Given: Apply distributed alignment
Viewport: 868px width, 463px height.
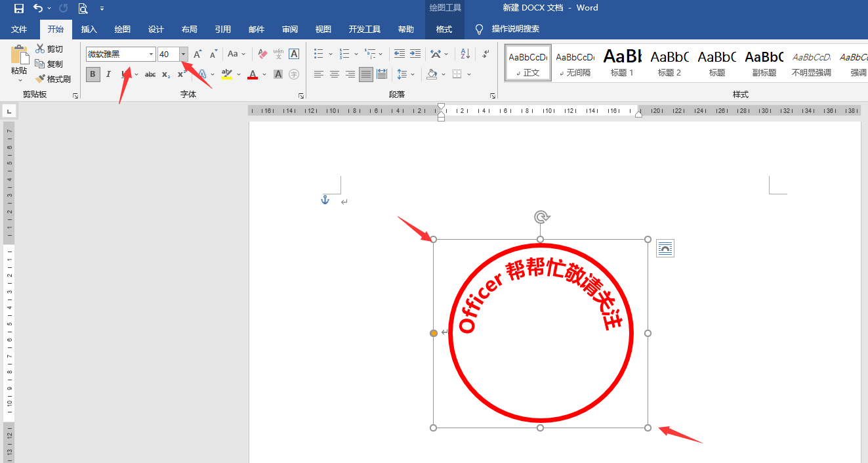Looking at the screenshot, I should tap(382, 74).
